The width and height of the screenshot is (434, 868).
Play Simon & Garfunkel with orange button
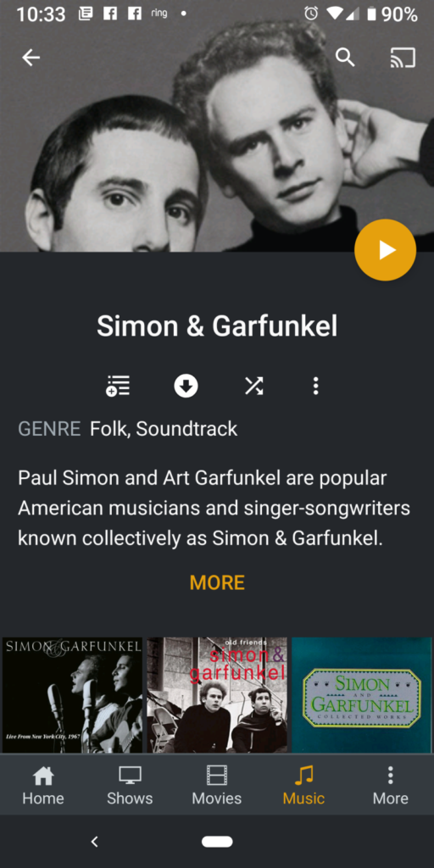pyautogui.click(x=386, y=250)
